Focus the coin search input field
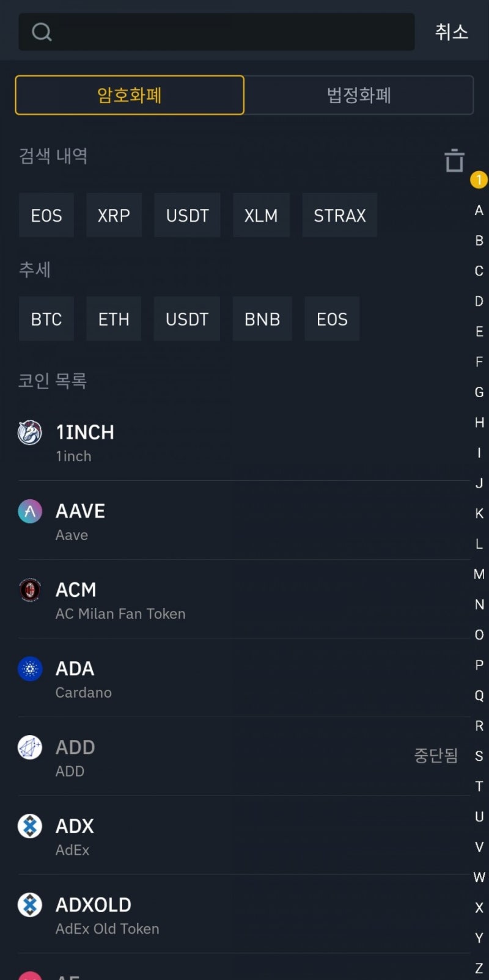Viewport: 489px width, 980px height. click(x=232, y=32)
